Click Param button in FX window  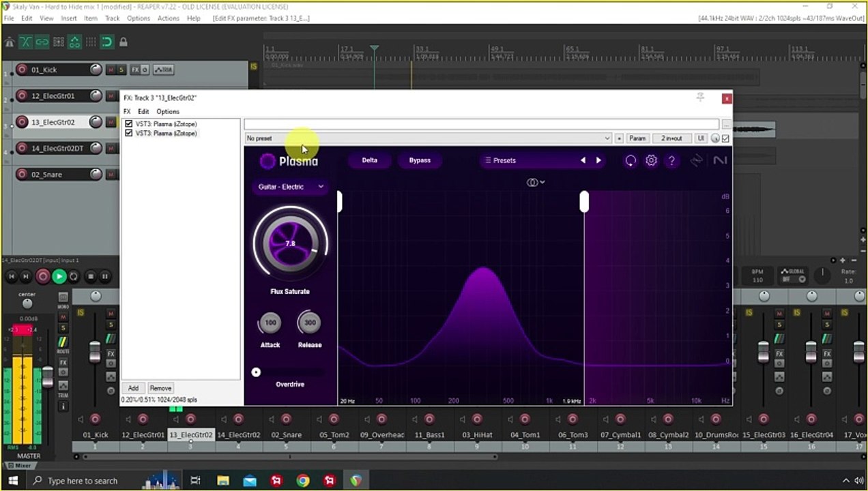tap(637, 138)
